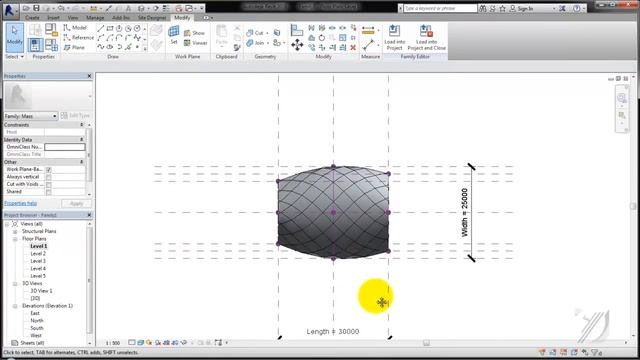Toggle the Work Plane-Based checkbox
The width and height of the screenshot is (640, 360).
click(x=49, y=169)
